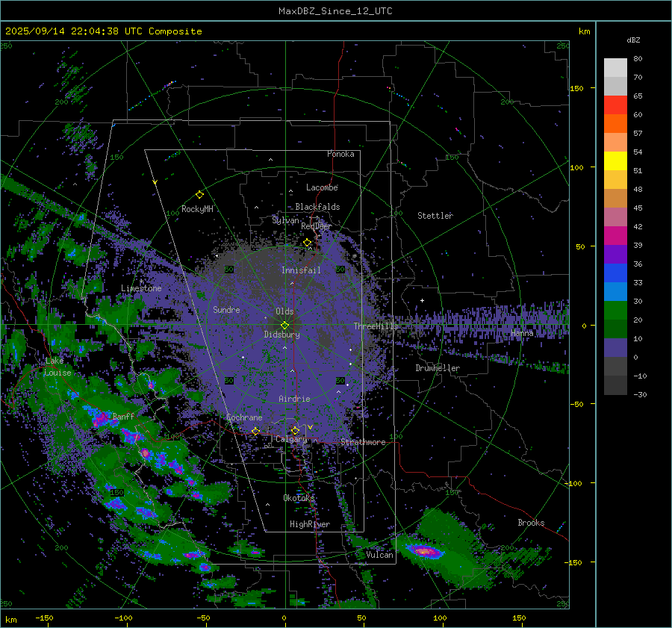Click the yellow diamond marker below Cochrane
This screenshot has height=628, width=672.
pyautogui.click(x=255, y=431)
